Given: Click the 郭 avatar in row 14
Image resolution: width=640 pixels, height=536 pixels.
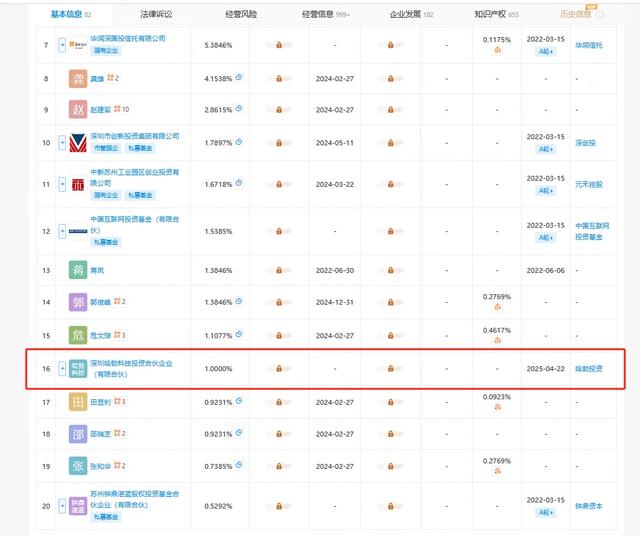Looking at the screenshot, I should tap(78, 302).
